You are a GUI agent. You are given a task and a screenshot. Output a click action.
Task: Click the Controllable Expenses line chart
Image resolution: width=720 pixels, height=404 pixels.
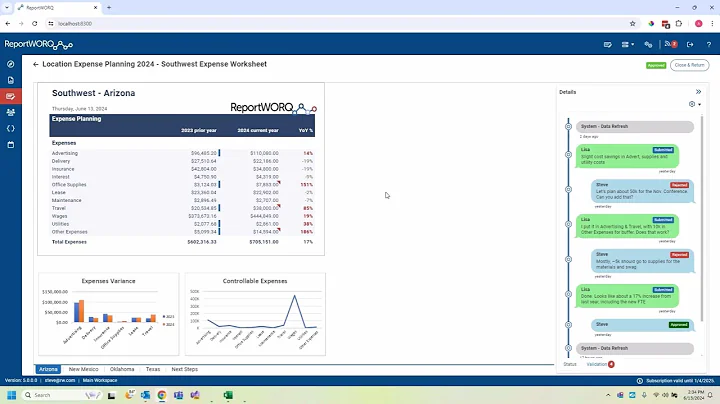pos(255,314)
